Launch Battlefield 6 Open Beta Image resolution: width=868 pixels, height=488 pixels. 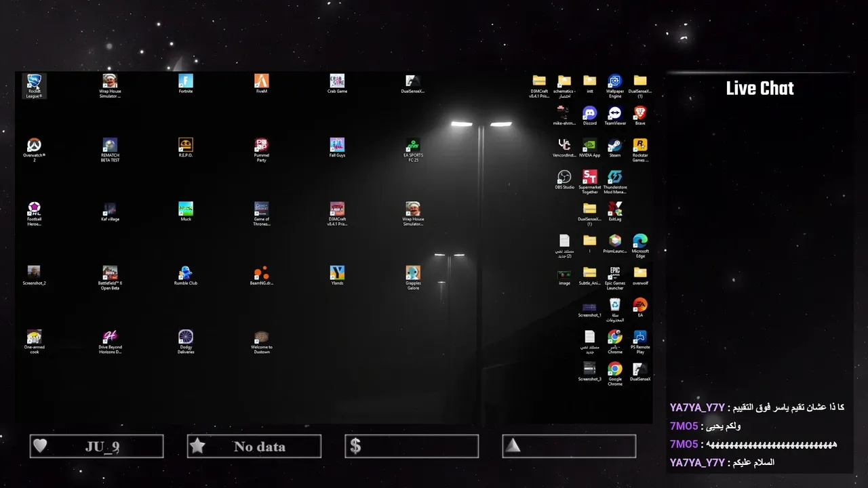[110, 279]
